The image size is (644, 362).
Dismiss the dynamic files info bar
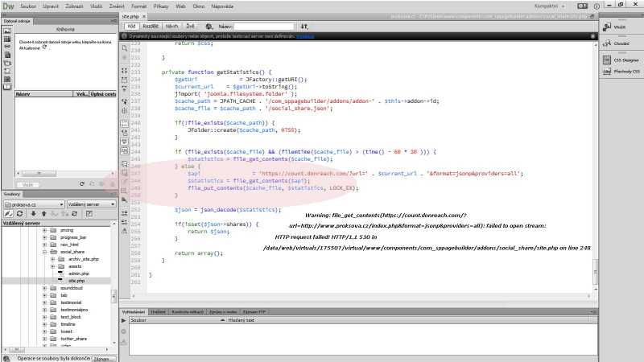coord(592,36)
